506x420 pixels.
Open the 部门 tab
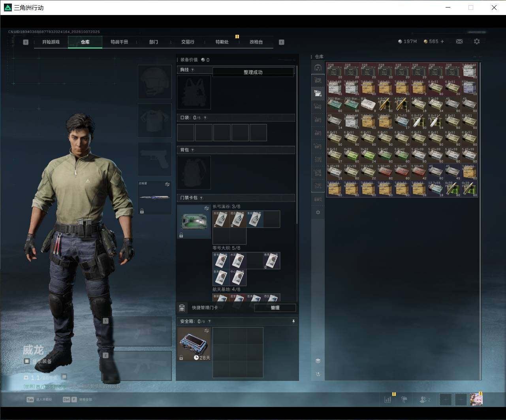tap(154, 42)
